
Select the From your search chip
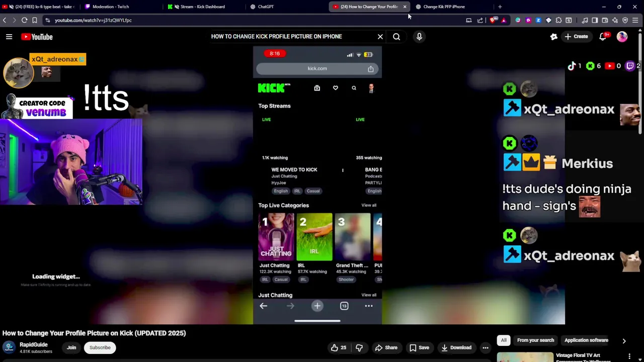click(535, 340)
